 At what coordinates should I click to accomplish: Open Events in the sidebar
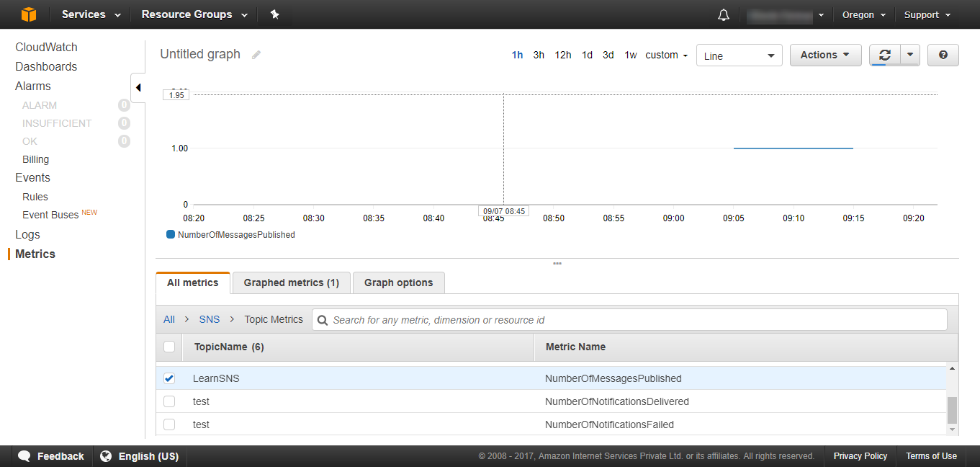click(x=32, y=177)
